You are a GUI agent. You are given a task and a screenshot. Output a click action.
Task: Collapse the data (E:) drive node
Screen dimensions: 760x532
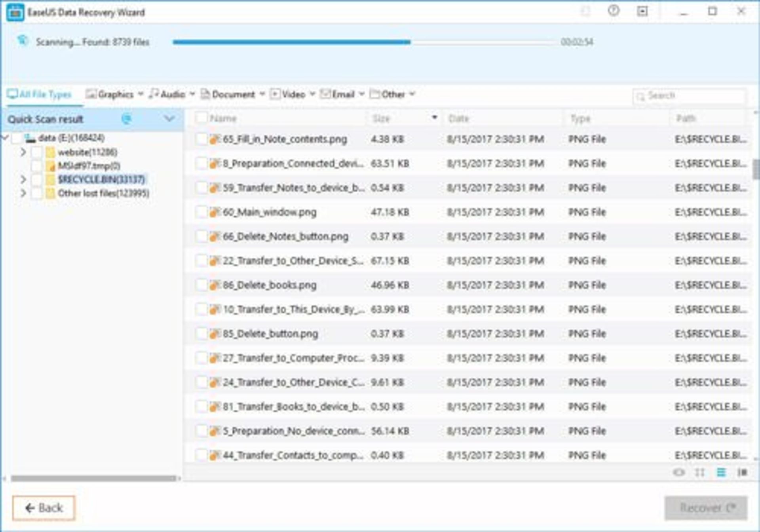pyautogui.click(x=5, y=138)
